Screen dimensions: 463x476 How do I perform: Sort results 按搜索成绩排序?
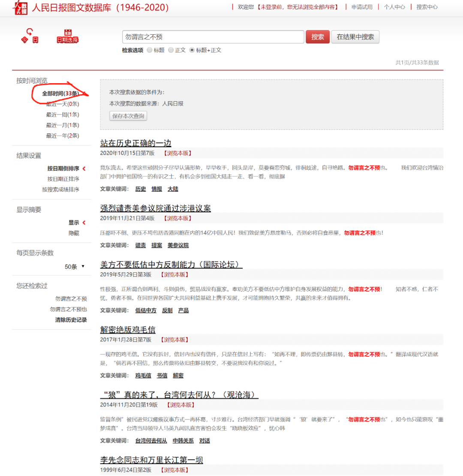tap(61, 190)
